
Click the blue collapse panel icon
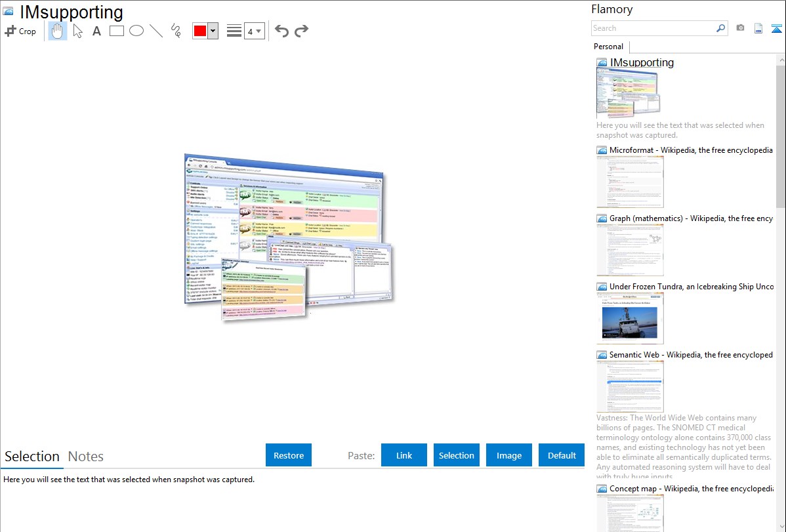click(x=776, y=28)
